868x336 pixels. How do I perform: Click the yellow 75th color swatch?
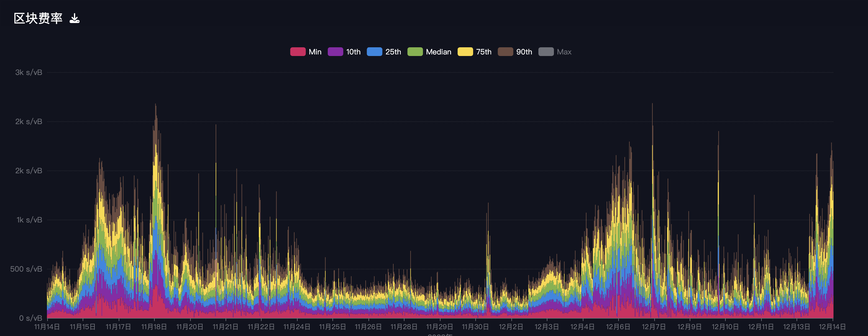click(465, 52)
